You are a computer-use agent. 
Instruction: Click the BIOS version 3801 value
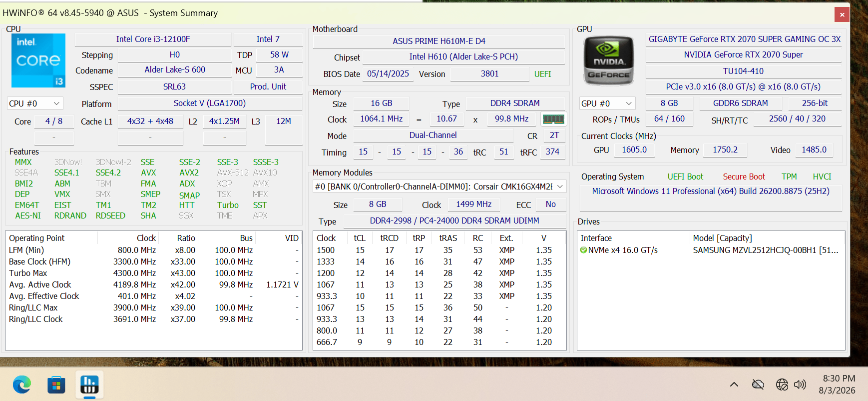[x=489, y=73]
